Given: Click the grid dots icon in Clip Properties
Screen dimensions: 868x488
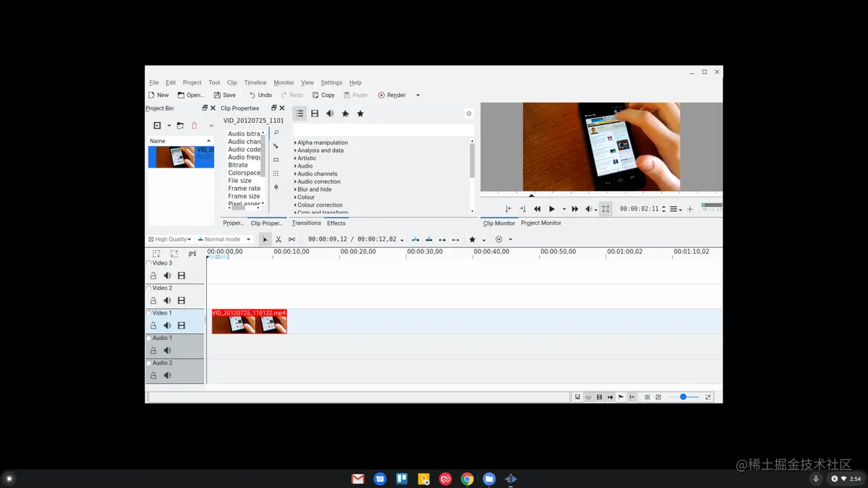Looking at the screenshot, I should click(276, 174).
